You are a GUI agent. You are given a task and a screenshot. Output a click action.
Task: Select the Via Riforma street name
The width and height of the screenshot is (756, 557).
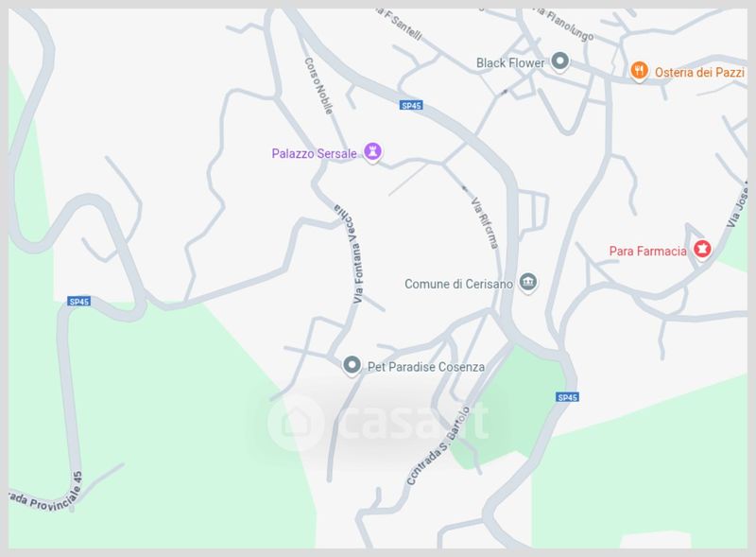pos(485,222)
